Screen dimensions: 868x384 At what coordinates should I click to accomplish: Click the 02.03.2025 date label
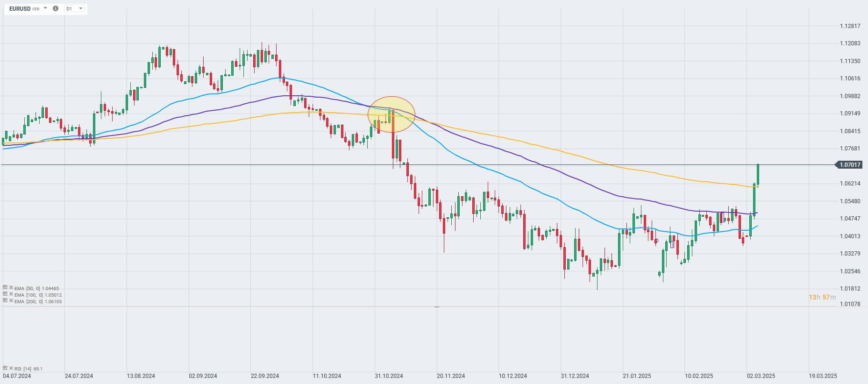click(761, 376)
